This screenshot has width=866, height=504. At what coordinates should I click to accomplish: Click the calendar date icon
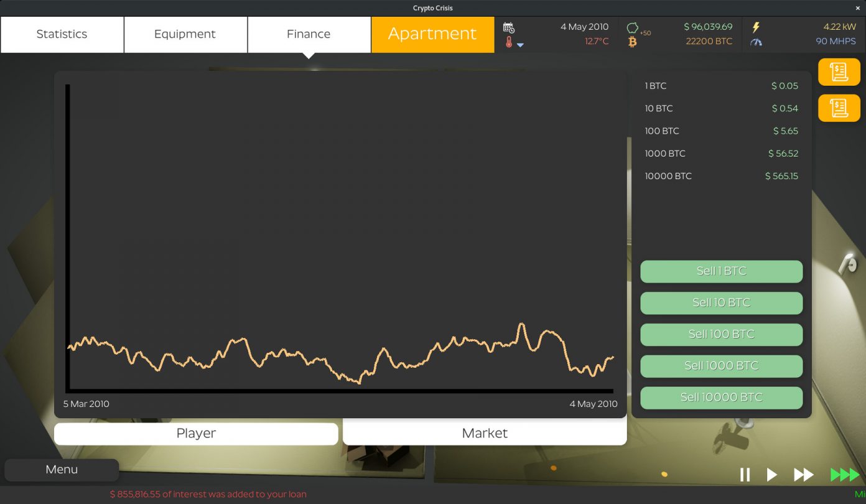(x=508, y=27)
